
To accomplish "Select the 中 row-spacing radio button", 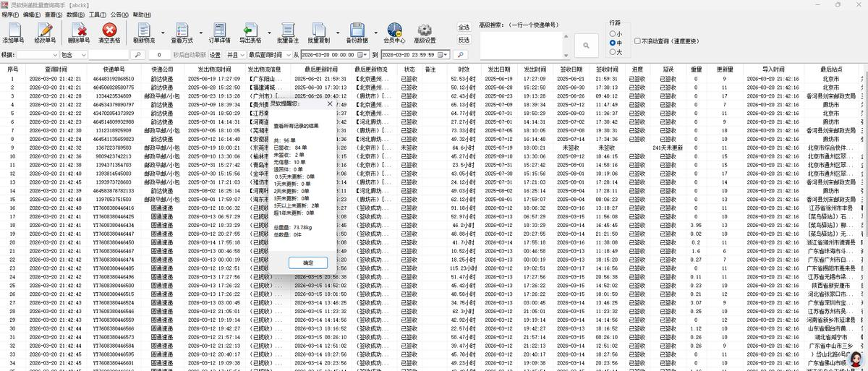I will (x=612, y=43).
